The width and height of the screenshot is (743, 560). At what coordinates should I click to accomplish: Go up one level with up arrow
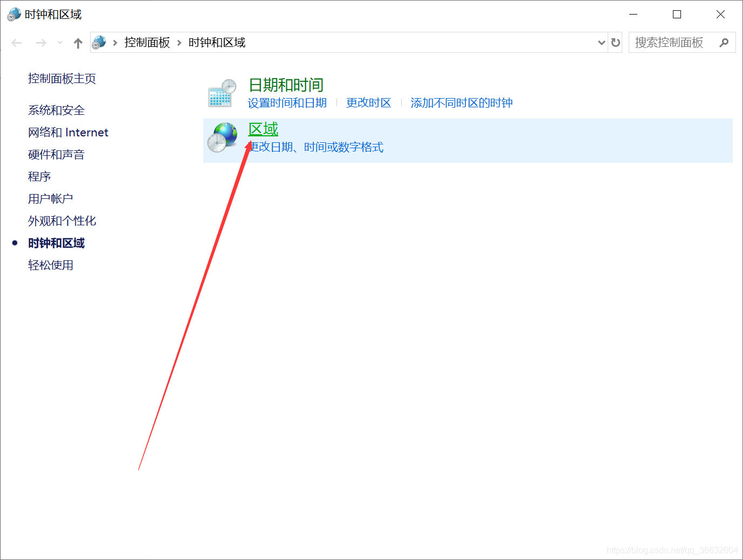pyautogui.click(x=78, y=43)
